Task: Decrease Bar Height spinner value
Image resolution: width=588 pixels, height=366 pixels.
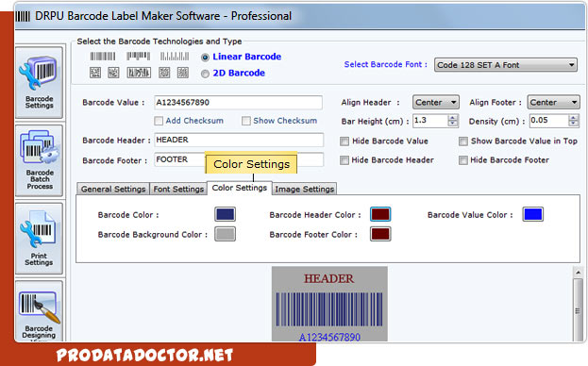Action: [453, 124]
